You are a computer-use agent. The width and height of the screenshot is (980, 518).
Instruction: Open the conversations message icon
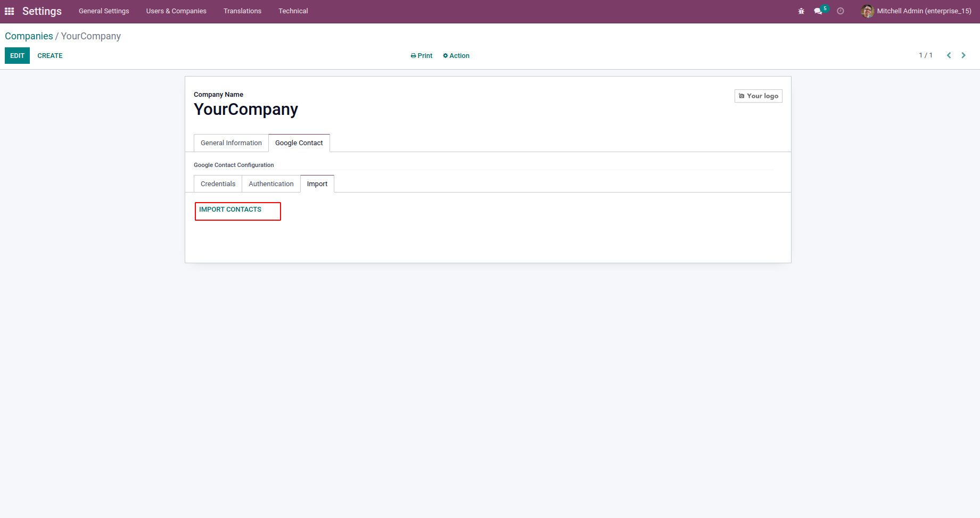(x=818, y=11)
